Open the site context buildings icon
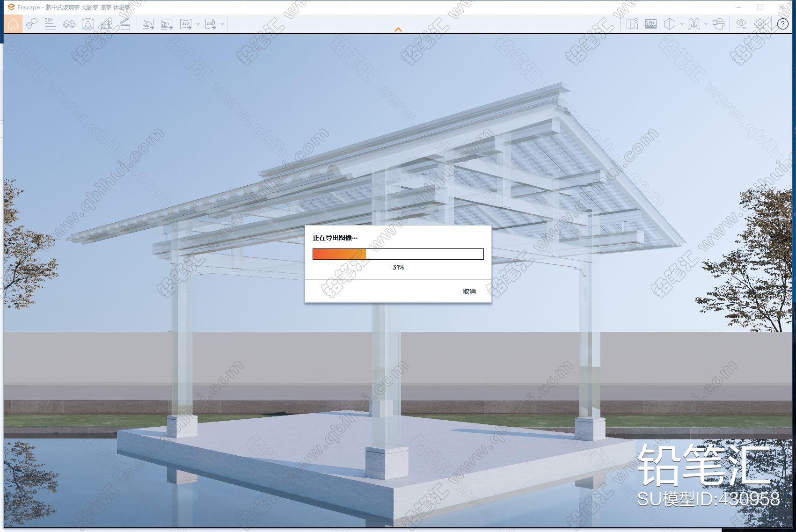Screen dimensions: 796x532 [106, 24]
